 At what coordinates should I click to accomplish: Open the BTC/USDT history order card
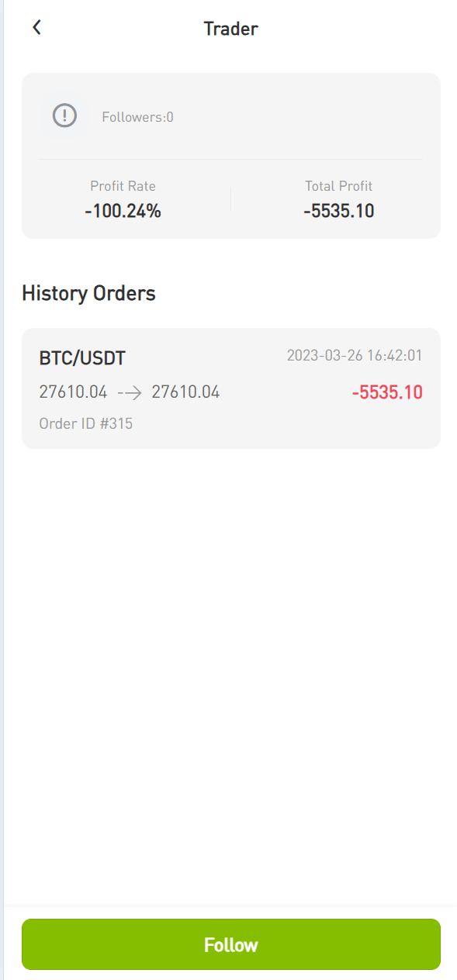231,388
